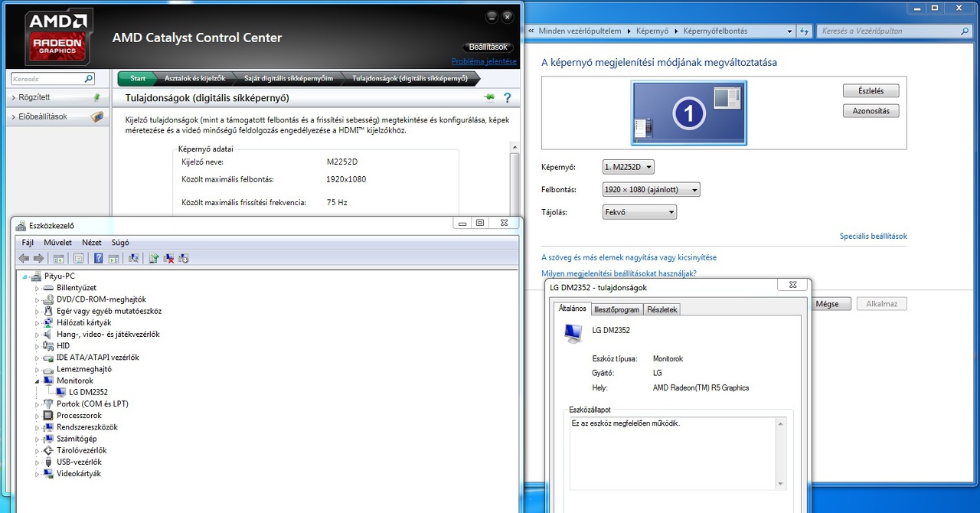The height and width of the screenshot is (513, 980).
Task: Collapse the Monitorok category
Action: point(37,381)
